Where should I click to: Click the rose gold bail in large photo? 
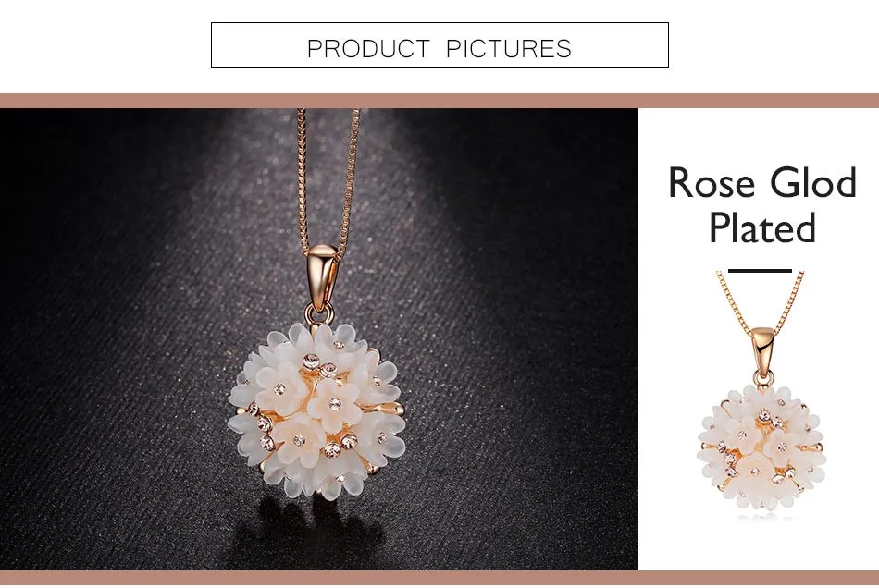click(x=321, y=277)
